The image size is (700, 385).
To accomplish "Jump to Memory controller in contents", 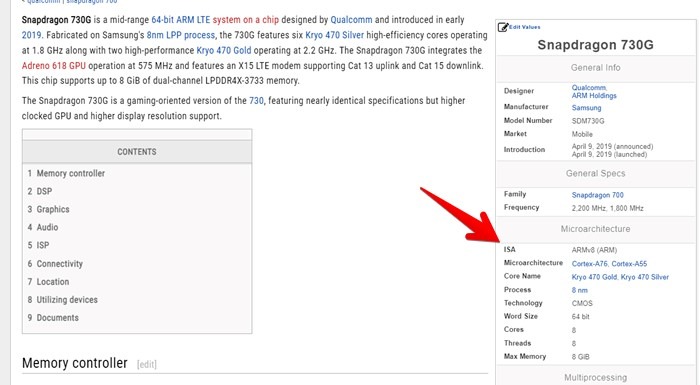I will [66, 173].
